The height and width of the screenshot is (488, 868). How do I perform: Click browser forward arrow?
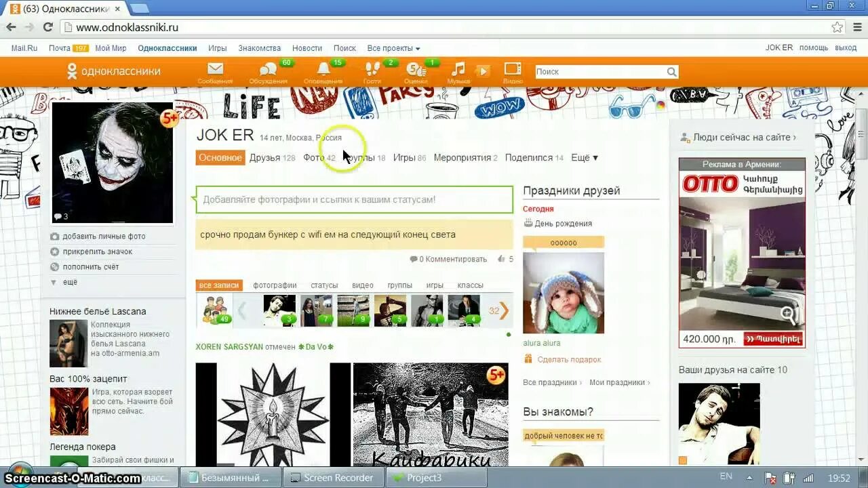point(30,27)
